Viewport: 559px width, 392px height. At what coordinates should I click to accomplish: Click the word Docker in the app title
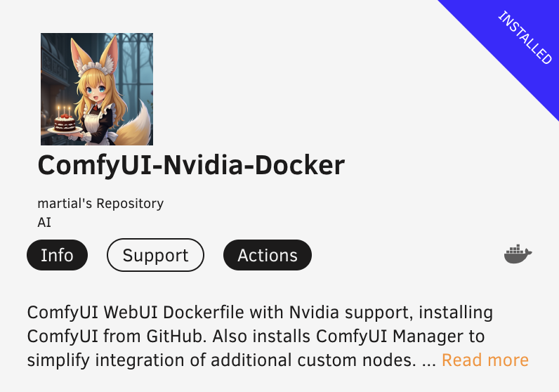coord(299,166)
